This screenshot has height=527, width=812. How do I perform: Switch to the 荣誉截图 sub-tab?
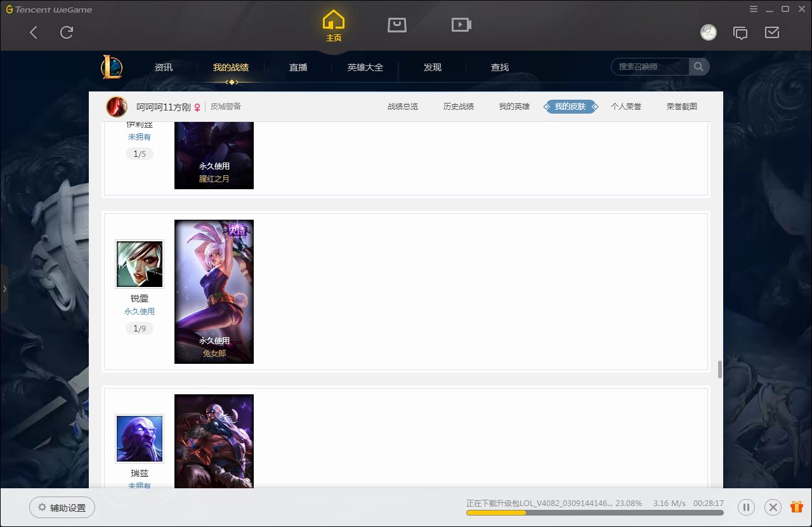click(682, 107)
